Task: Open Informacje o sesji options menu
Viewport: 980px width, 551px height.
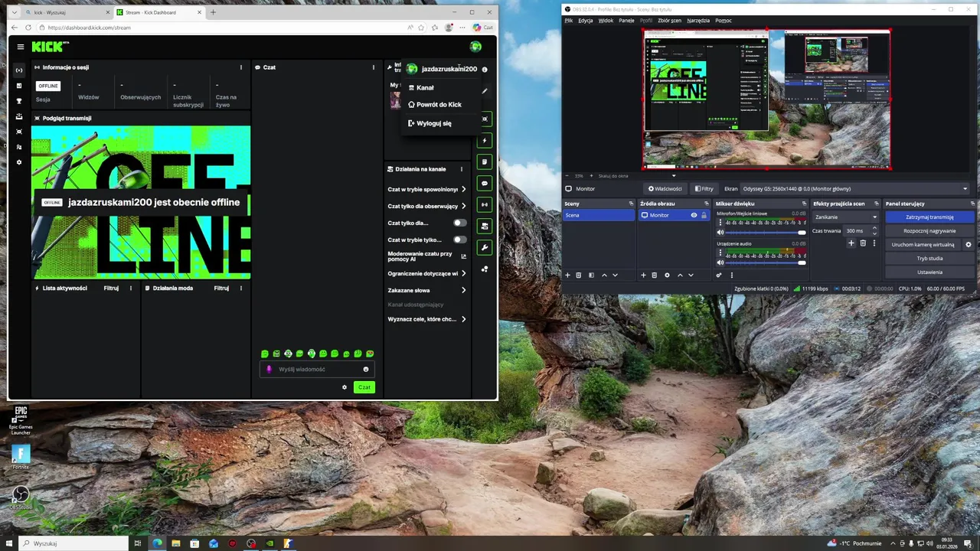Action: (x=241, y=67)
